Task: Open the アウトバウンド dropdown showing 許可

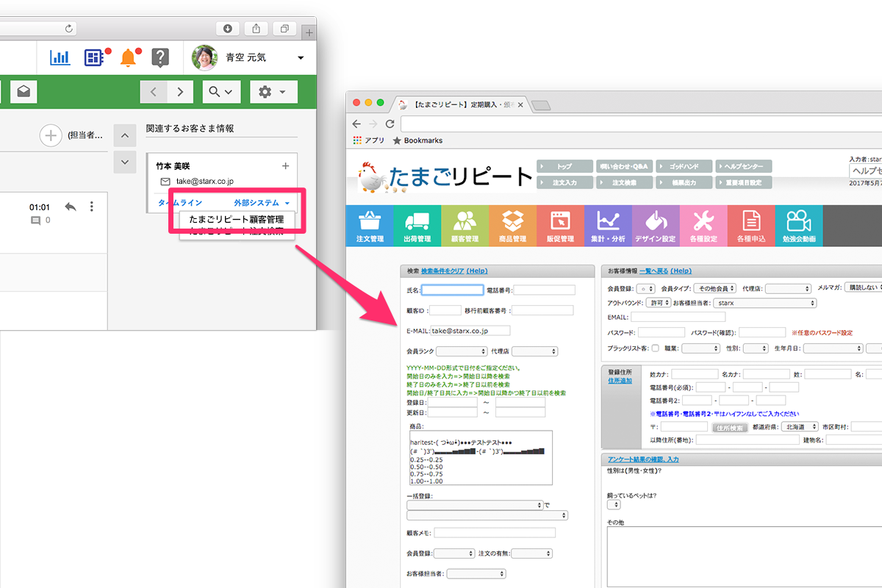Action: pos(657,303)
